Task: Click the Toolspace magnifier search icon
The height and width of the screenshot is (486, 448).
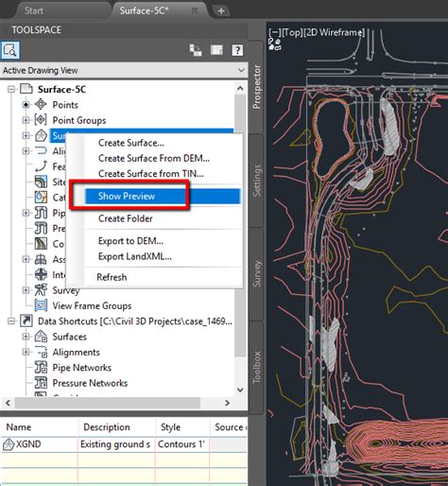Action: (x=10, y=50)
